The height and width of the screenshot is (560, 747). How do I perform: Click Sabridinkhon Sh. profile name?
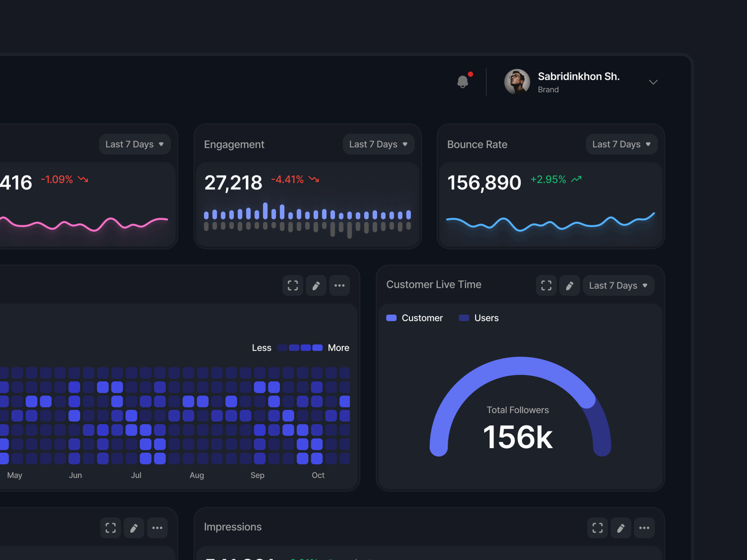(579, 77)
